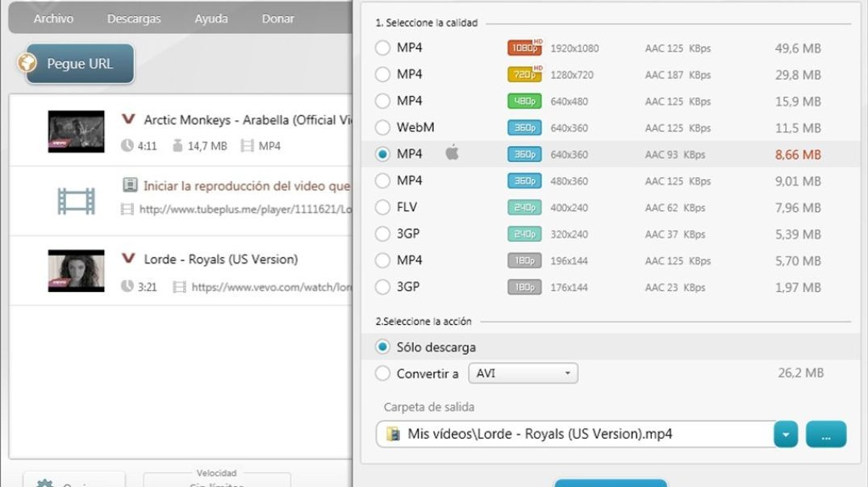Click the Arctic Monkeys - Arabella title
868x487 pixels.
tap(247, 119)
